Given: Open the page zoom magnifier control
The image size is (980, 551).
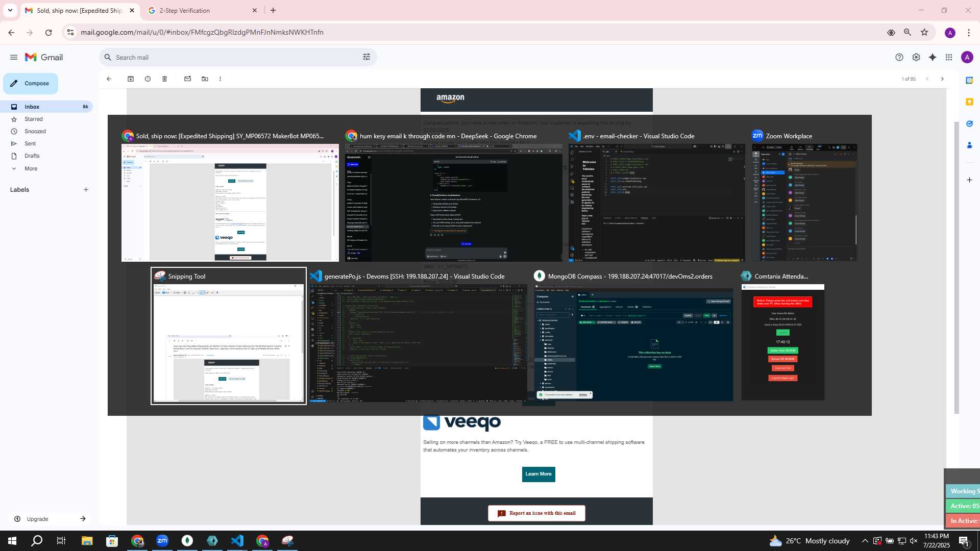Looking at the screenshot, I should 908,32.
